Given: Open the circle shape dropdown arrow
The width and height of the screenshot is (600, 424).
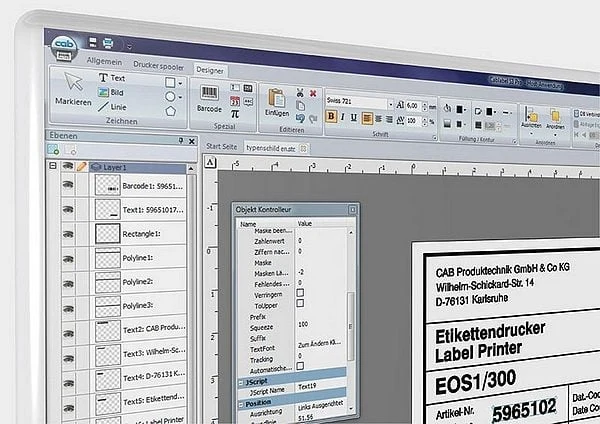Looking at the screenshot, I should 180,97.
